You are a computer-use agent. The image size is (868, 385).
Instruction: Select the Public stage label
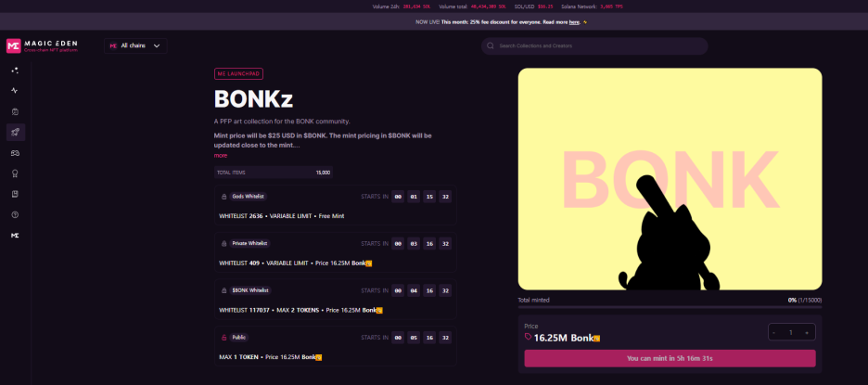[239, 338]
